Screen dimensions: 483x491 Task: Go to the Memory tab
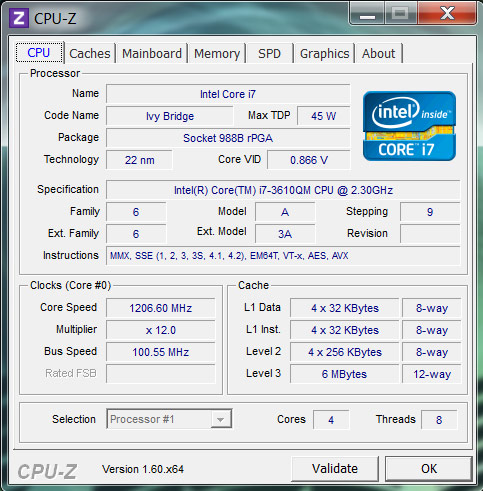[x=217, y=53]
